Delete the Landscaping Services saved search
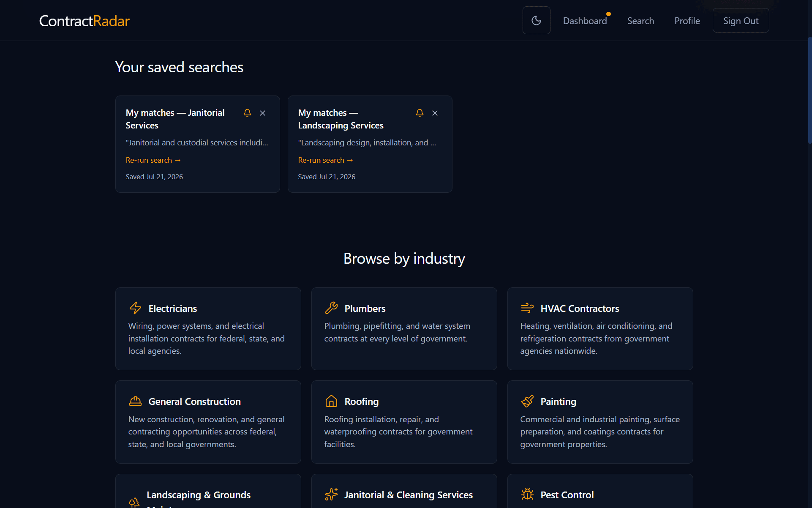Image resolution: width=812 pixels, height=508 pixels. (x=435, y=113)
